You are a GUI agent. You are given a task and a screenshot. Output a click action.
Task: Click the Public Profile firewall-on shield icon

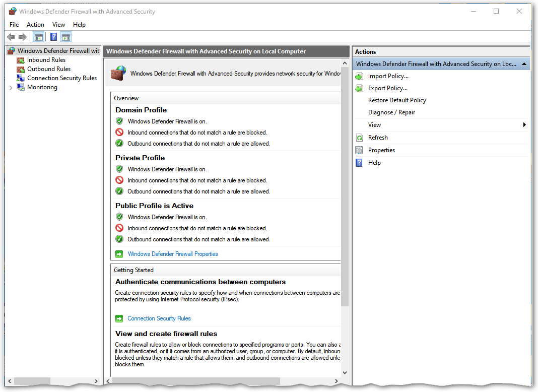[119, 217]
